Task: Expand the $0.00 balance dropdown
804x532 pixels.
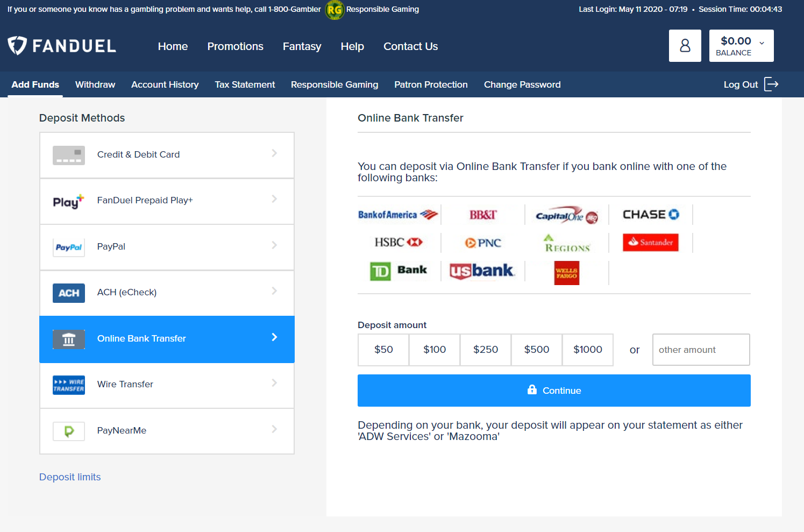Action: point(741,46)
